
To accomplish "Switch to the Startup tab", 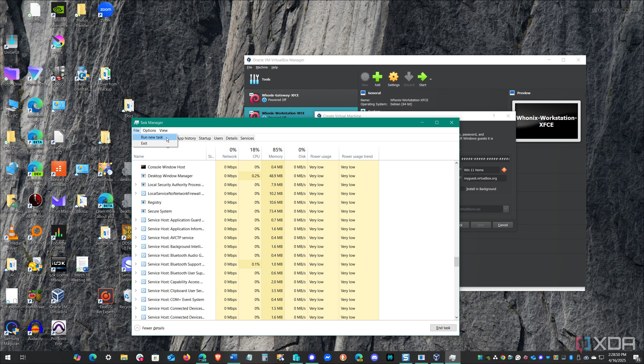I will point(205,138).
